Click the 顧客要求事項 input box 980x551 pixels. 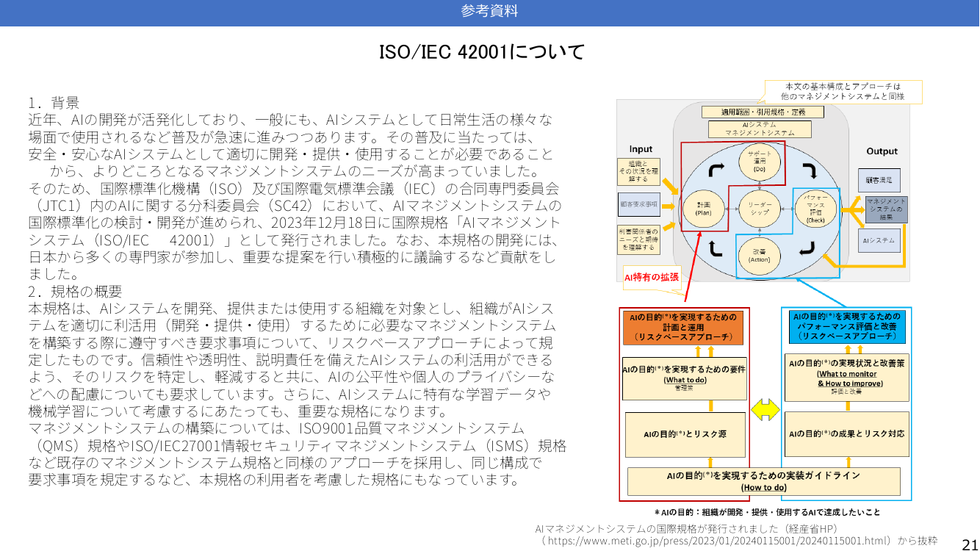(639, 205)
